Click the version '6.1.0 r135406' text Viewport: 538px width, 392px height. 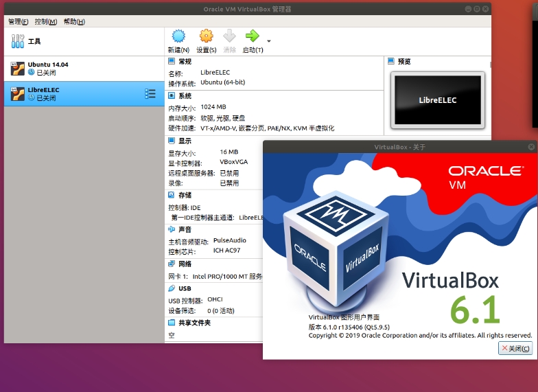(x=343, y=327)
